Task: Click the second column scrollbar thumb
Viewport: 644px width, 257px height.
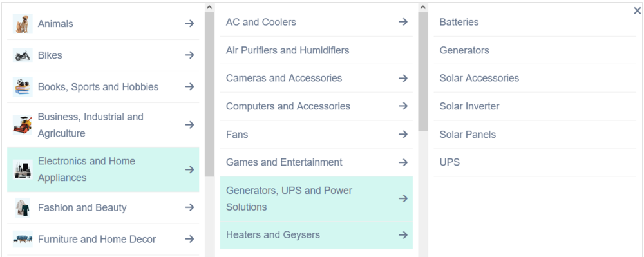Action: 423,72
